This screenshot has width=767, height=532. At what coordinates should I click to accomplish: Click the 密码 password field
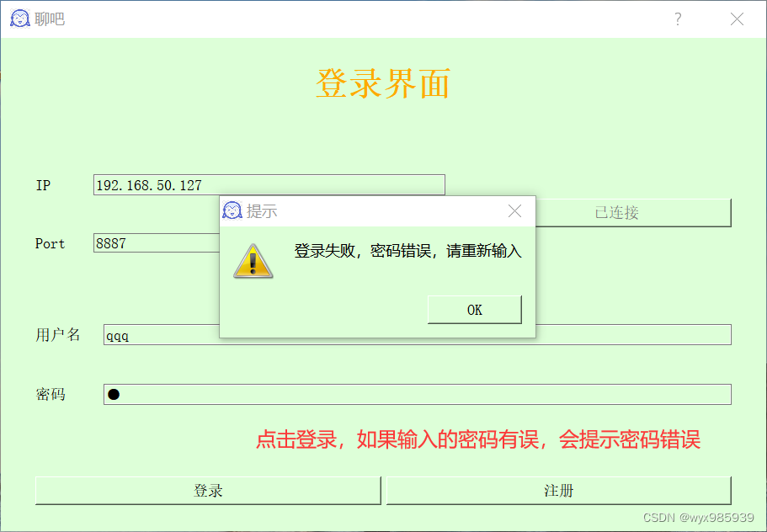(418, 394)
